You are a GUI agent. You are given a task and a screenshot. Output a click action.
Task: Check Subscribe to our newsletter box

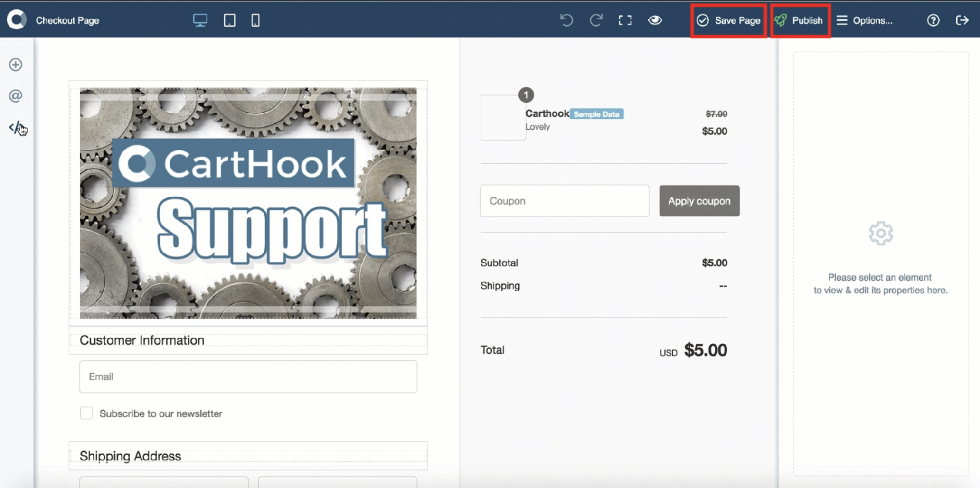[86, 413]
